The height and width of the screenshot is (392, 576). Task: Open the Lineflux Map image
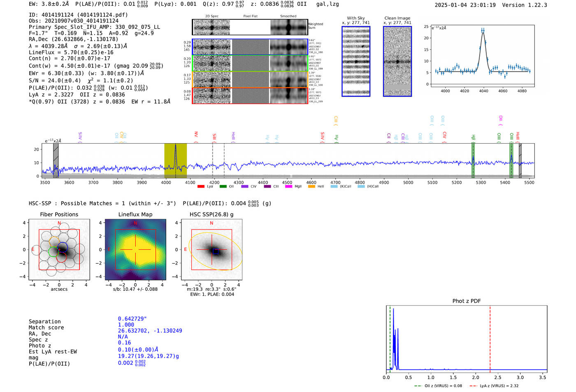coord(135,250)
